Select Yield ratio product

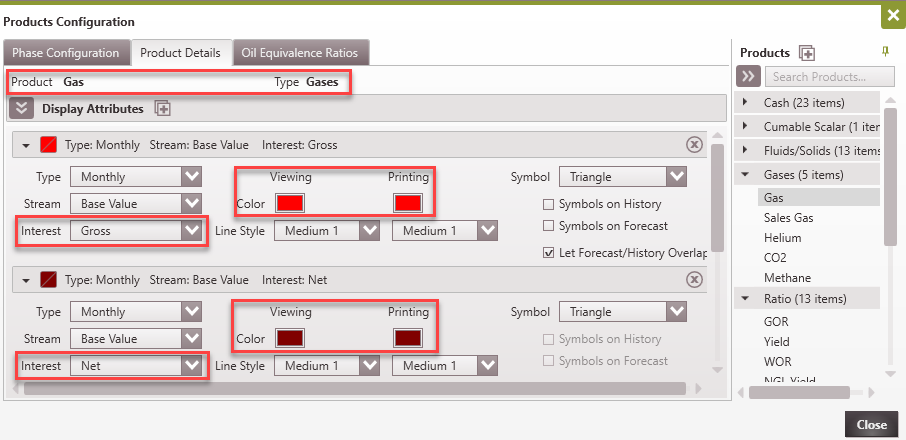point(777,342)
